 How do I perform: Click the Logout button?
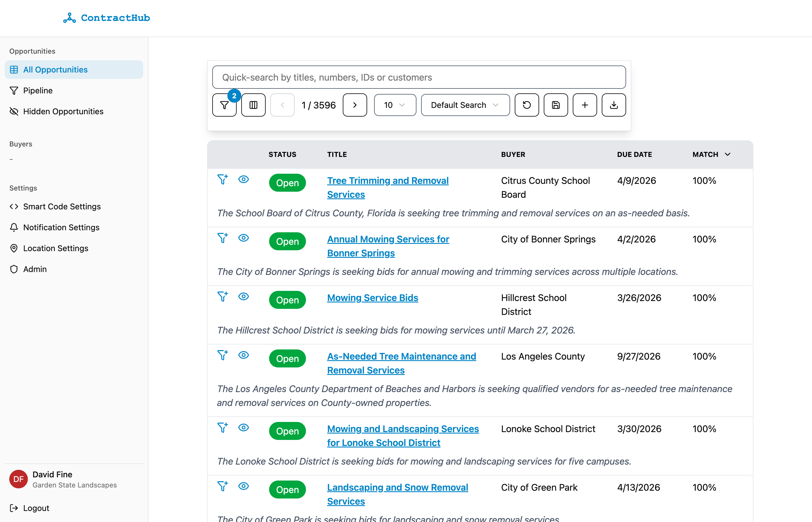pyautogui.click(x=36, y=508)
